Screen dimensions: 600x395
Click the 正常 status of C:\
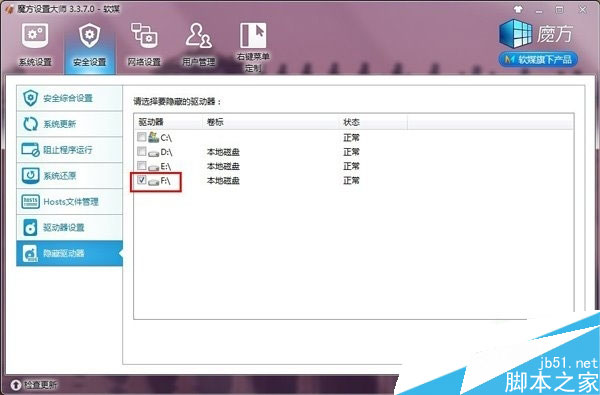pos(351,137)
